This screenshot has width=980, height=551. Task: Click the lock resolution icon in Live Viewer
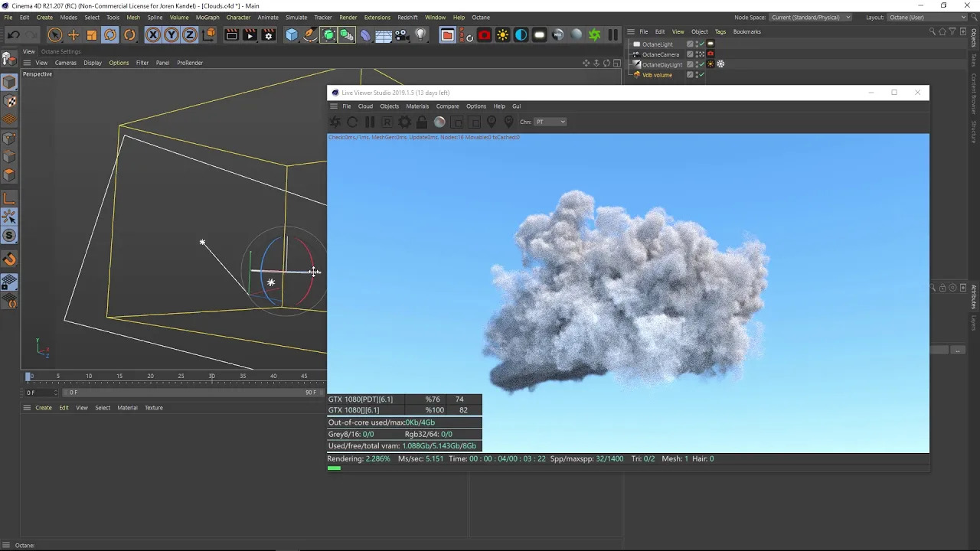tap(422, 122)
